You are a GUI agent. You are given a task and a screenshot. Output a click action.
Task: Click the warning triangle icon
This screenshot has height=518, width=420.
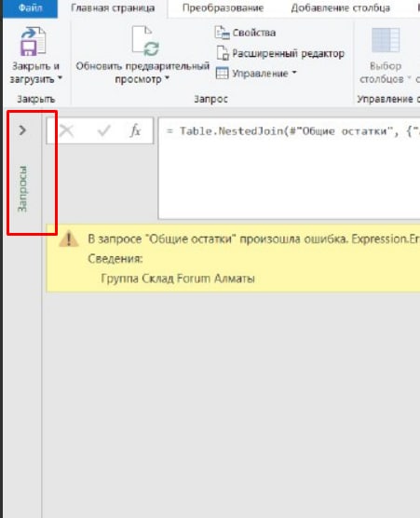tap(69, 239)
